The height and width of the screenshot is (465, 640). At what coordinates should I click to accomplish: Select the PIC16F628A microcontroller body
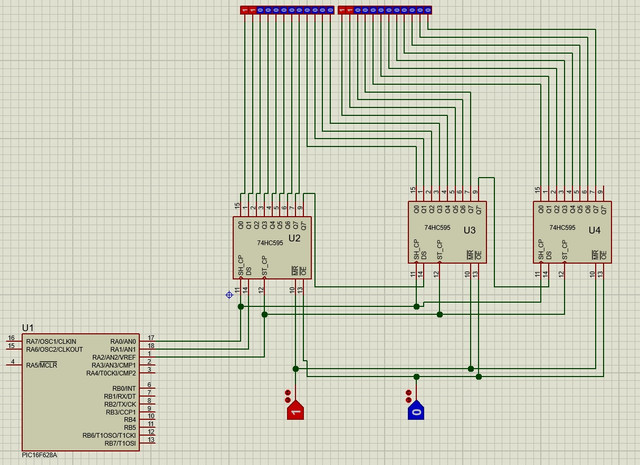coord(81,392)
